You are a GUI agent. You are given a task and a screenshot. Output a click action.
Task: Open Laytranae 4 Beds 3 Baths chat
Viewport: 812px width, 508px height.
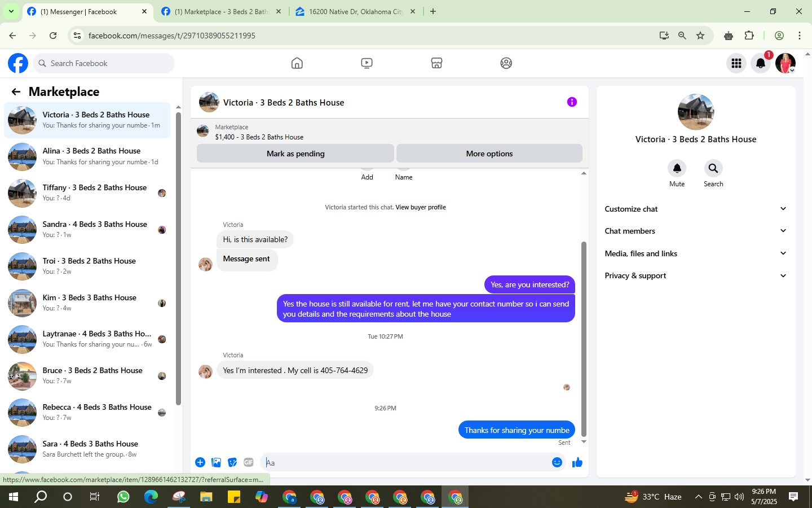[87, 339]
